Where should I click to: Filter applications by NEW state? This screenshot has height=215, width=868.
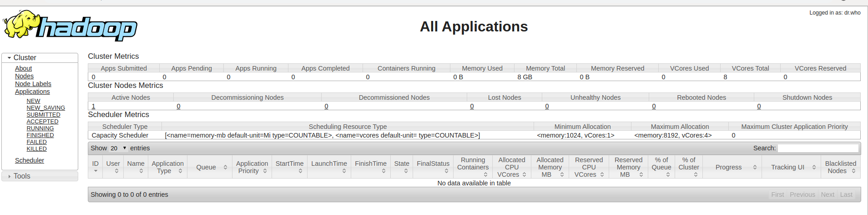33,101
